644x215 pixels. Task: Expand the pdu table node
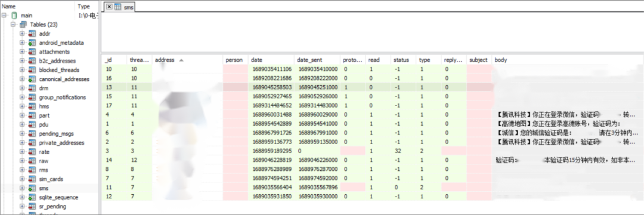[22, 124]
